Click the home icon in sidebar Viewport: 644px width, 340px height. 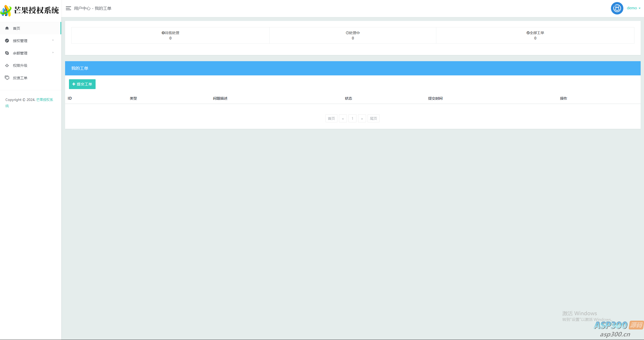7,28
